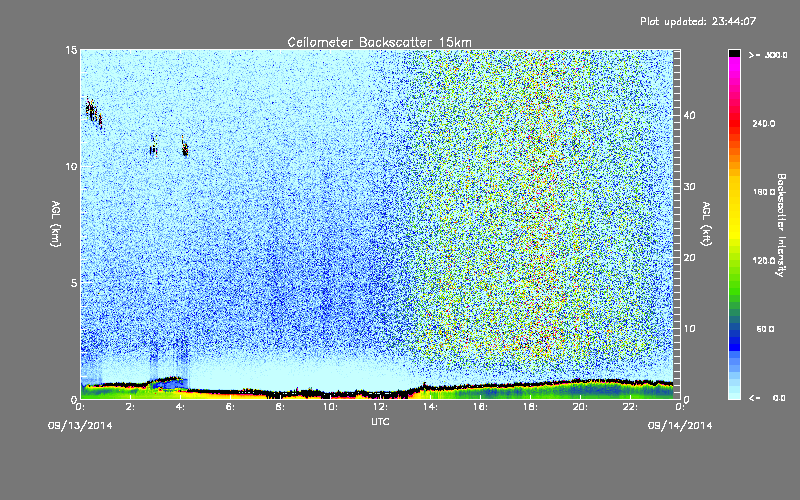Click the 'Ceilometer Backscatter 15km' plot title

379,42
